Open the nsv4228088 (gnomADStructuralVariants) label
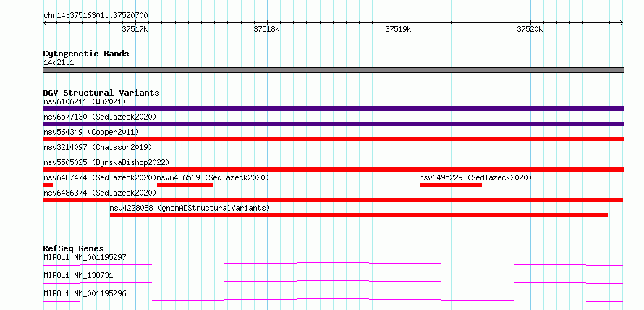The width and height of the screenshot is (644, 310). [x=190, y=208]
